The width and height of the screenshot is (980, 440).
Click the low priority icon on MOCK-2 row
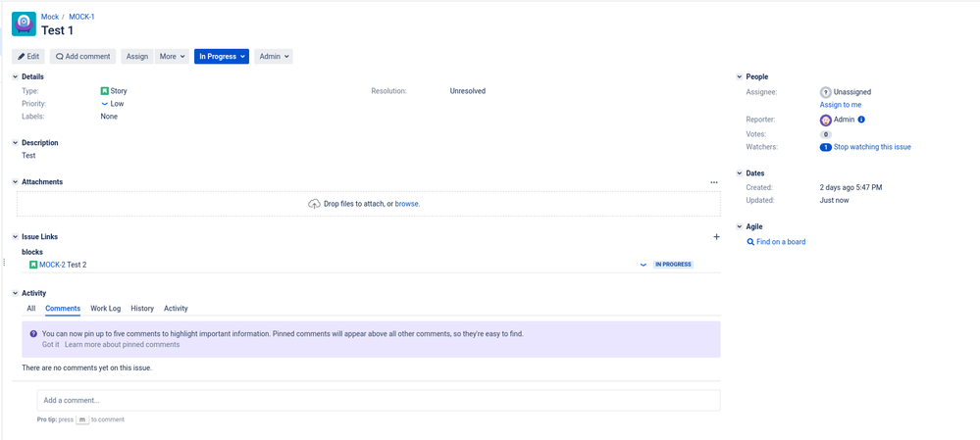(x=643, y=265)
